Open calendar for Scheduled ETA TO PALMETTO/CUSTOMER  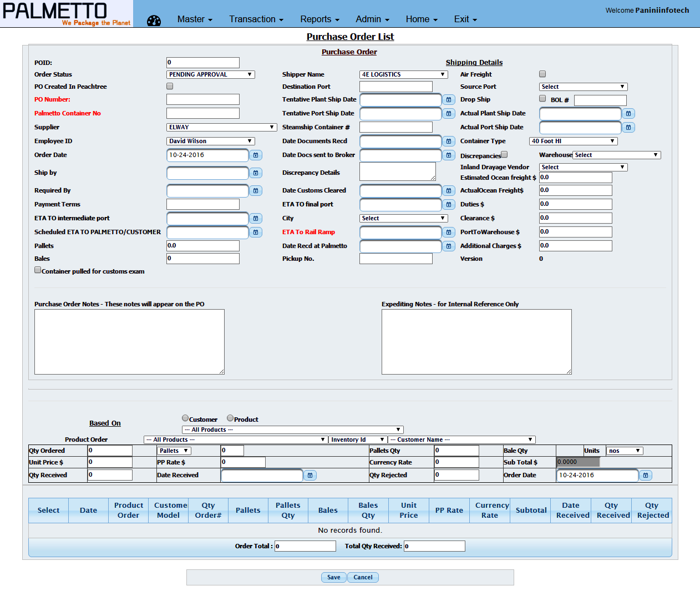pyautogui.click(x=256, y=233)
